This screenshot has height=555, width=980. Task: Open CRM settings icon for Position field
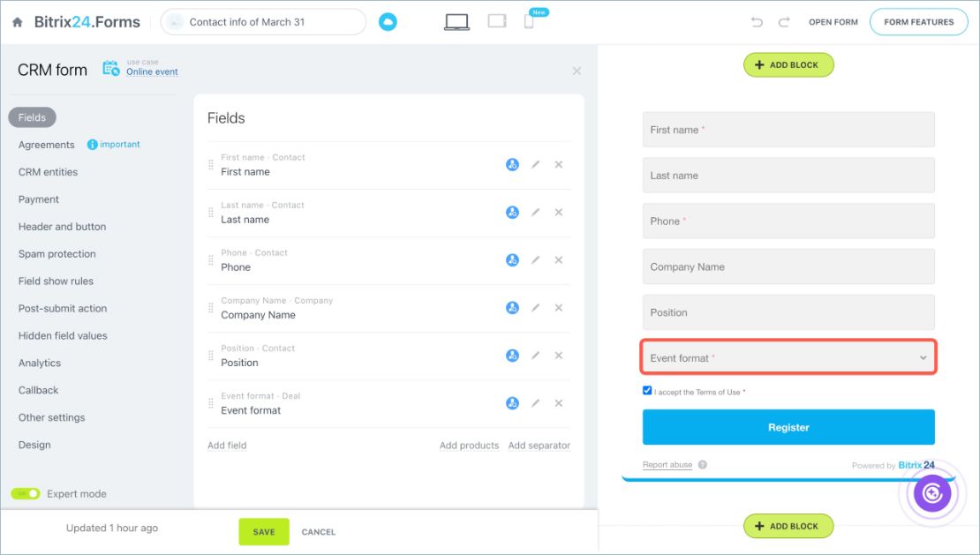pos(512,356)
